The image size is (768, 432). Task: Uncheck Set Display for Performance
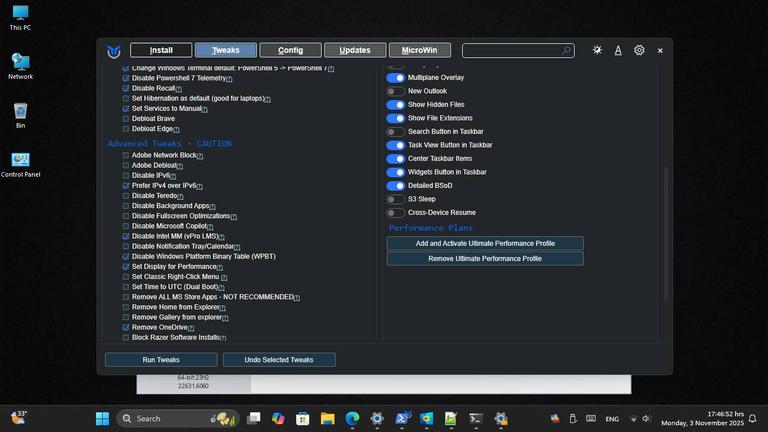click(x=126, y=267)
